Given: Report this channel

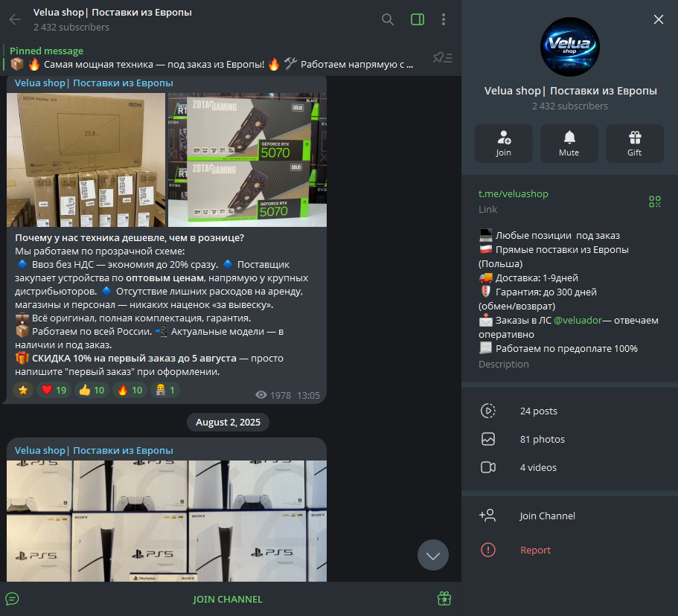Looking at the screenshot, I should click(x=535, y=550).
